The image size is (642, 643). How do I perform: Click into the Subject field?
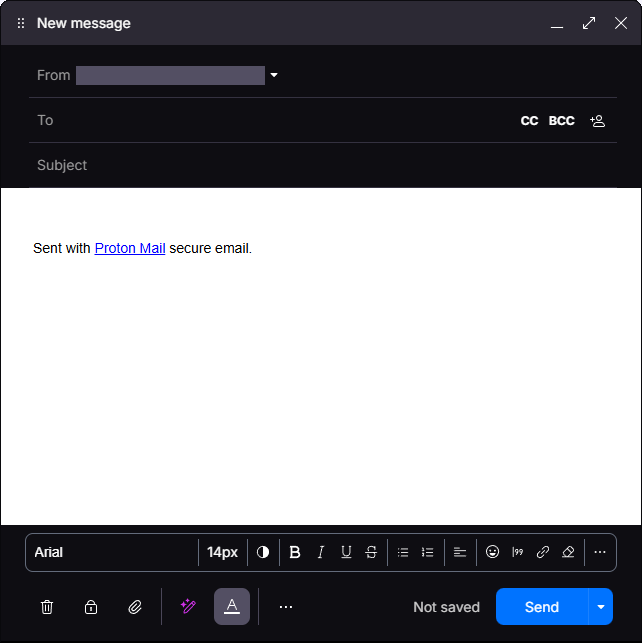[x=323, y=165]
